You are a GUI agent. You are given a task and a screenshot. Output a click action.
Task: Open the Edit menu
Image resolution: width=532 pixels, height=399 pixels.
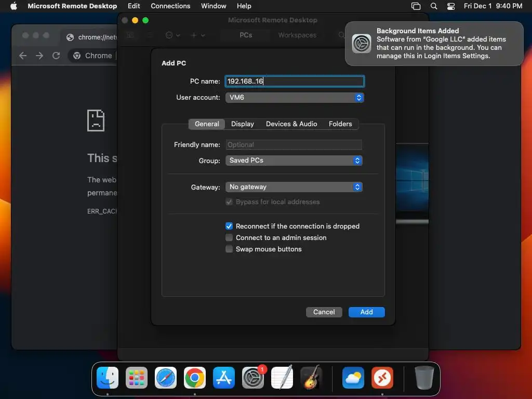pos(134,6)
